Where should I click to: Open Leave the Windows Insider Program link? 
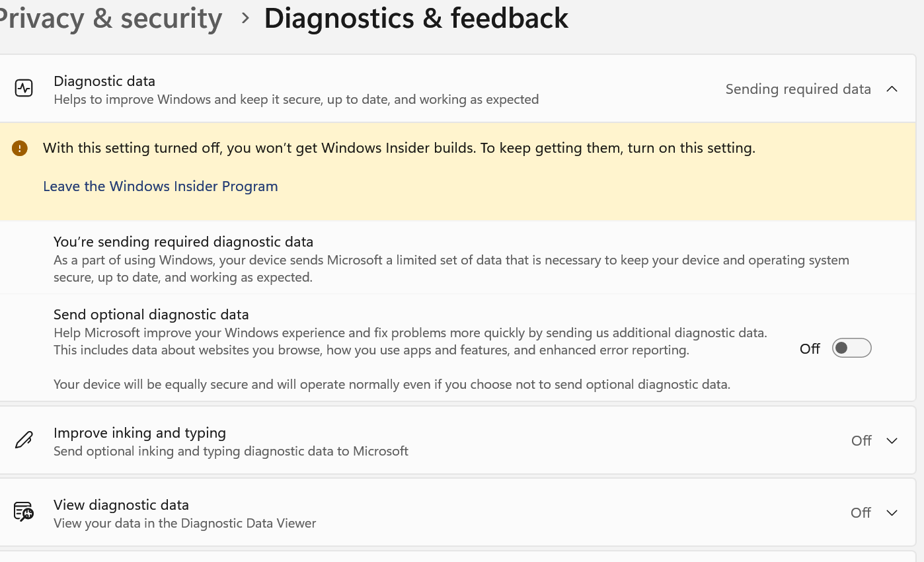[x=161, y=186]
